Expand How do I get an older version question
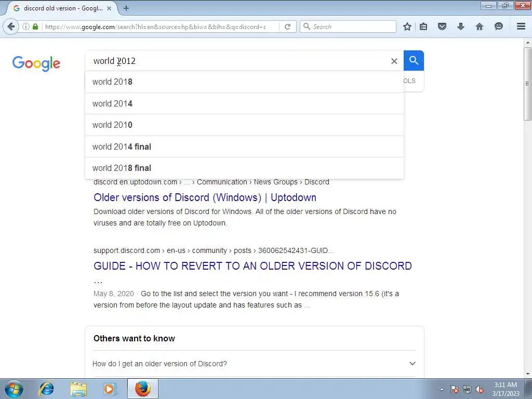The width and height of the screenshot is (532, 399). click(255, 364)
